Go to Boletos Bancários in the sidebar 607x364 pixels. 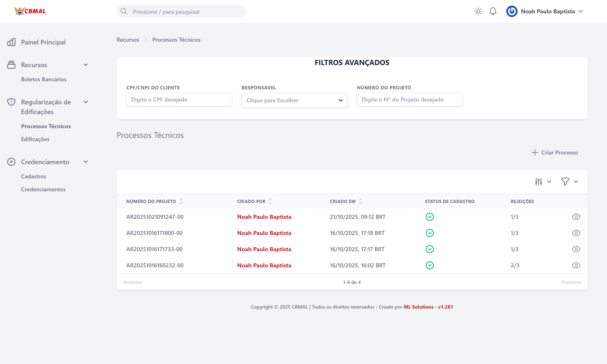44,79
